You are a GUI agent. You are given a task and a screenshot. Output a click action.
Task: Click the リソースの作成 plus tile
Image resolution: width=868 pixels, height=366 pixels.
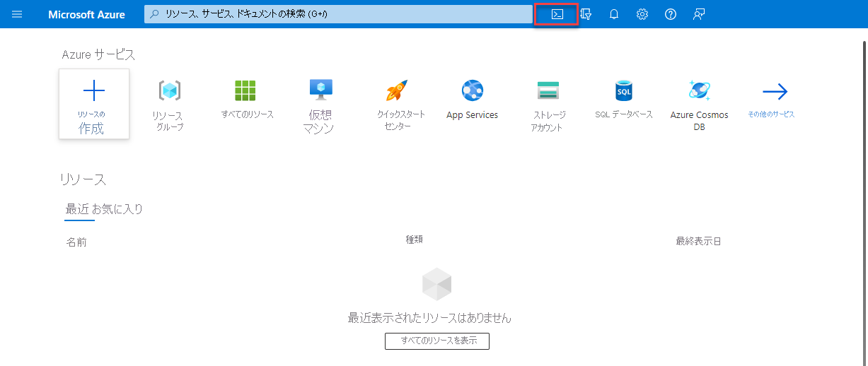[94, 104]
